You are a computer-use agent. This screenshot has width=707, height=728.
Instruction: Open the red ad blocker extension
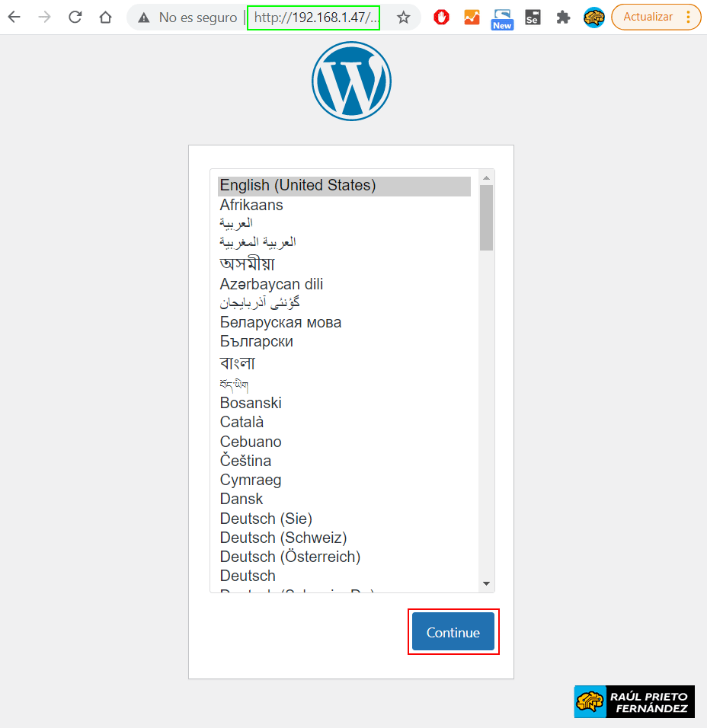[x=441, y=17]
